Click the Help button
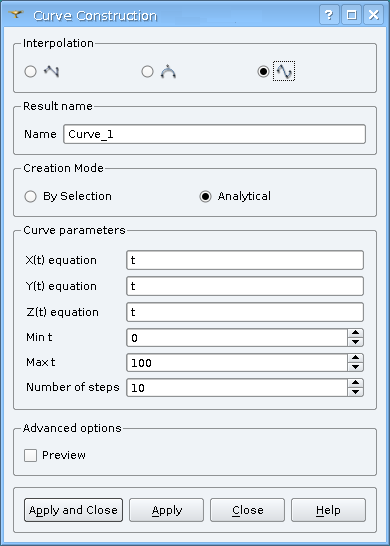This screenshot has width=390, height=546. (x=328, y=510)
